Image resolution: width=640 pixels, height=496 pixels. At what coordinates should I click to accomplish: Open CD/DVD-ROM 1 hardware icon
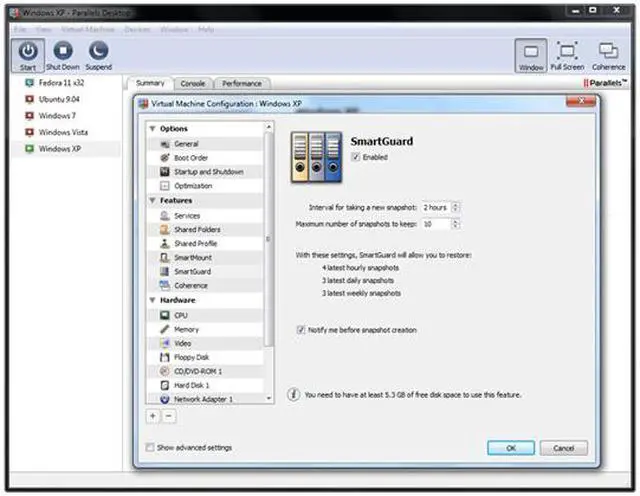[x=165, y=371]
